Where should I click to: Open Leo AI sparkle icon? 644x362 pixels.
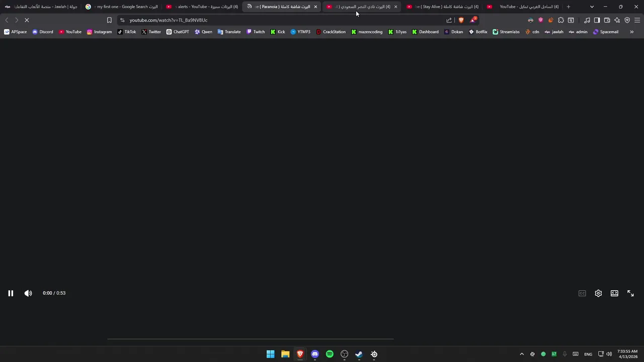click(x=617, y=20)
